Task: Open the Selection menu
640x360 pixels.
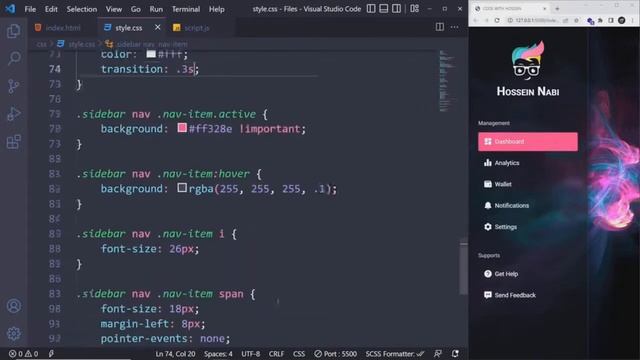Action: pos(82,9)
